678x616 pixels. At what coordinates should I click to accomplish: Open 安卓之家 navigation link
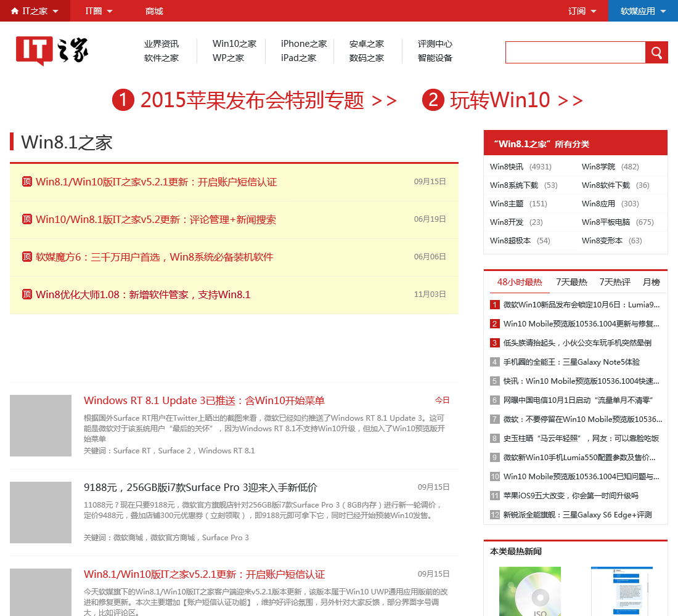(366, 44)
